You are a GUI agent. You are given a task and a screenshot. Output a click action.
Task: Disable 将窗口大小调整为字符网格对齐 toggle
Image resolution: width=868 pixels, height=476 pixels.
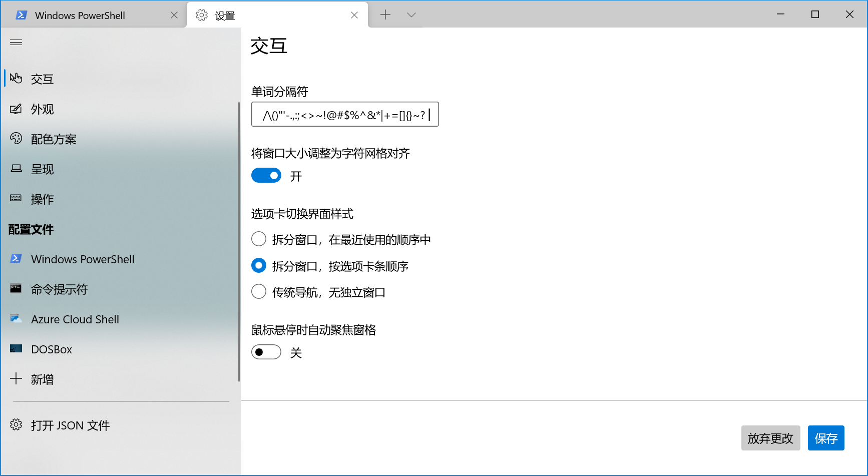coord(266,175)
